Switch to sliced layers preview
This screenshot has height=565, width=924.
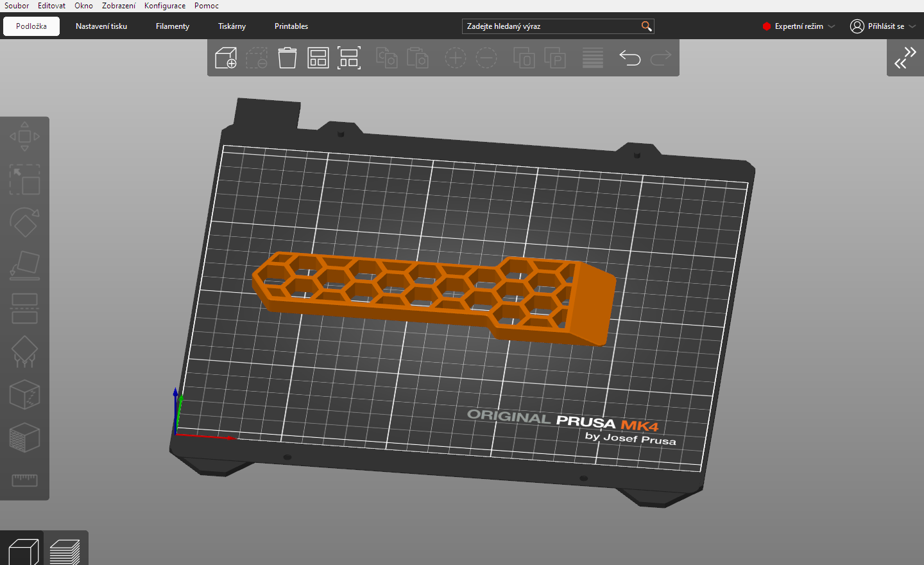pos(65,552)
